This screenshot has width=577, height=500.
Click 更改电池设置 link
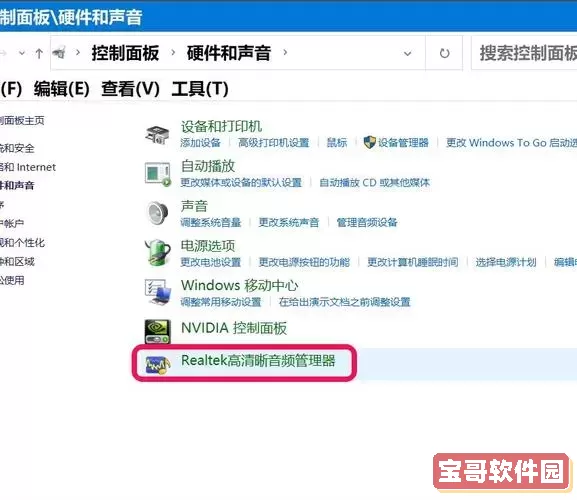210,262
